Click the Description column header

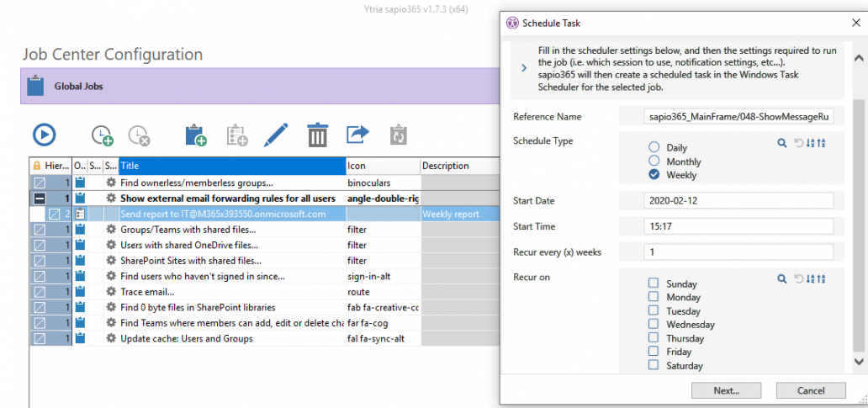click(x=460, y=166)
